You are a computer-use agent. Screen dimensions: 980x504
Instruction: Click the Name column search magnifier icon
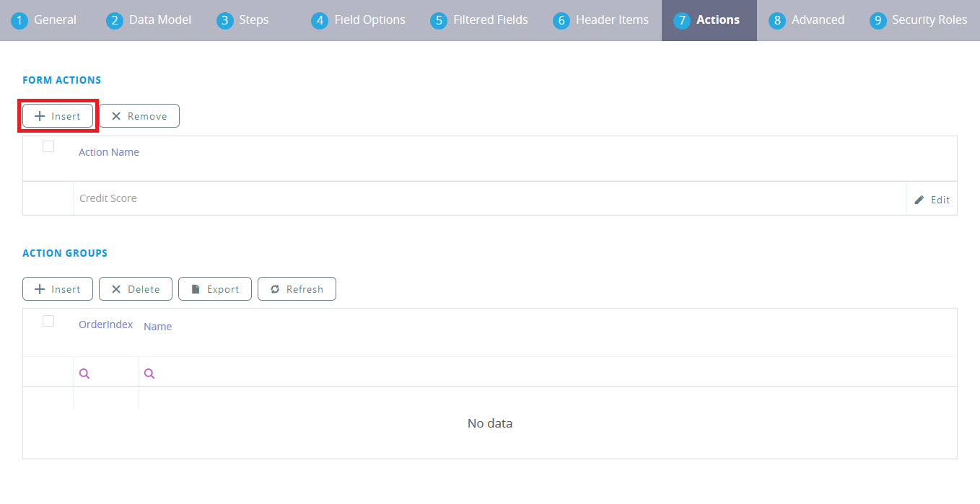coord(149,373)
